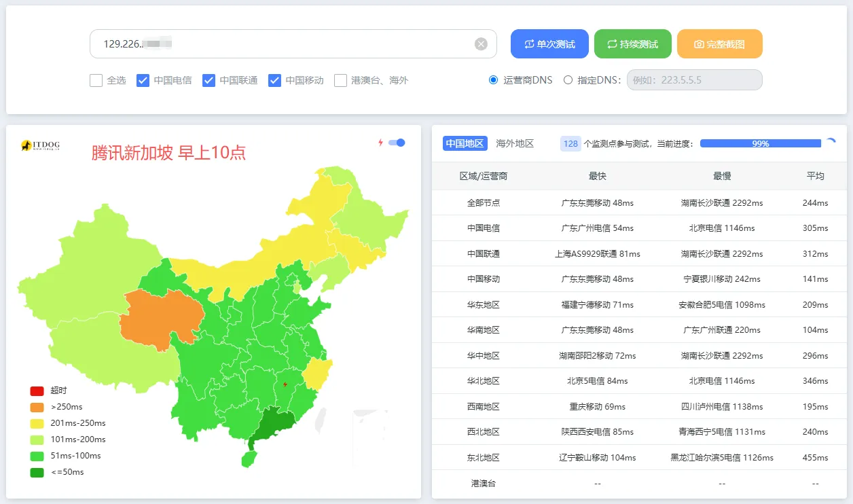This screenshot has height=504, width=853.
Task: Click the 99% progress bar
Action: pos(761,143)
